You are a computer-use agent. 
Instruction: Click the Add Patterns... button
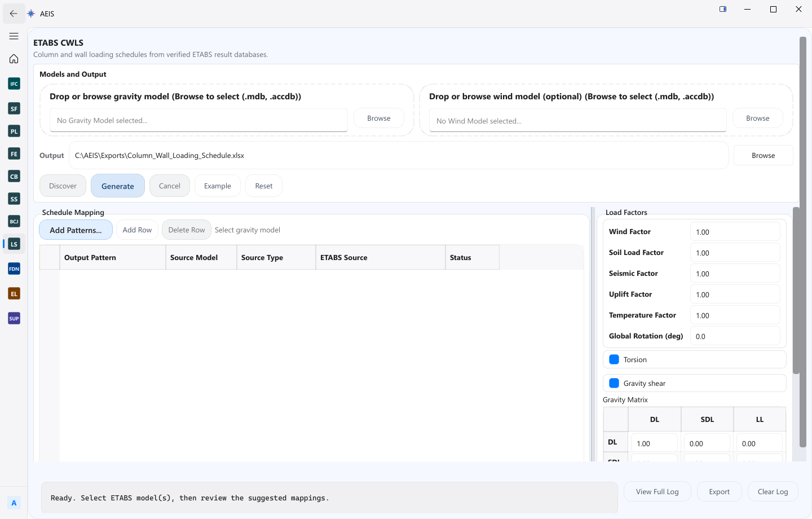tap(76, 230)
